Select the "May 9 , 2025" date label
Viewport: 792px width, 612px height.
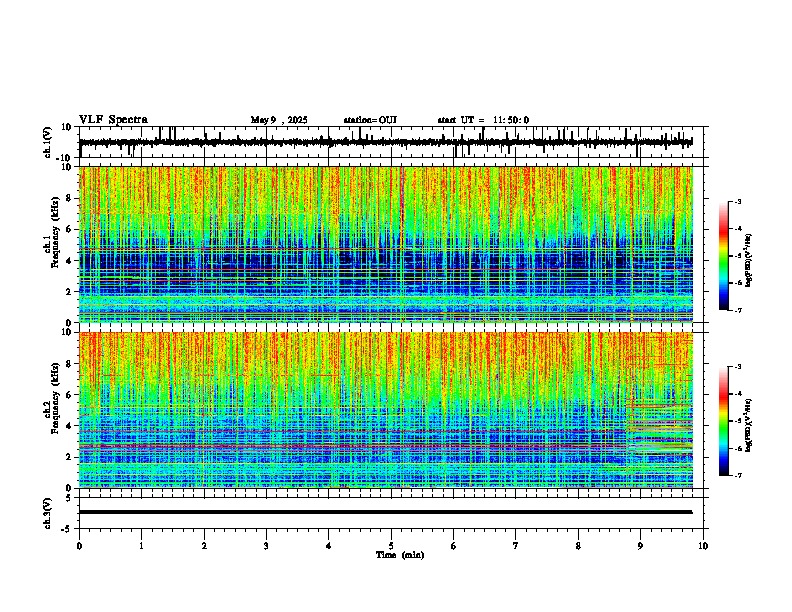(279, 120)
